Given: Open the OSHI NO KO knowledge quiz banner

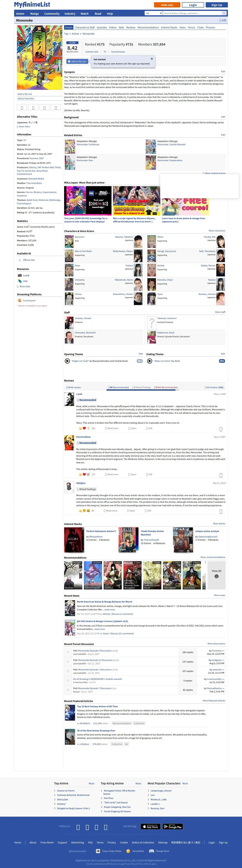Looking at the screenshot, I should coord(88,201).
